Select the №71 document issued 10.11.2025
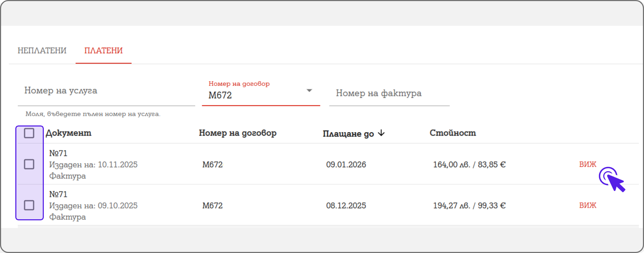This screenshot has width=644, height=253. 58,153
